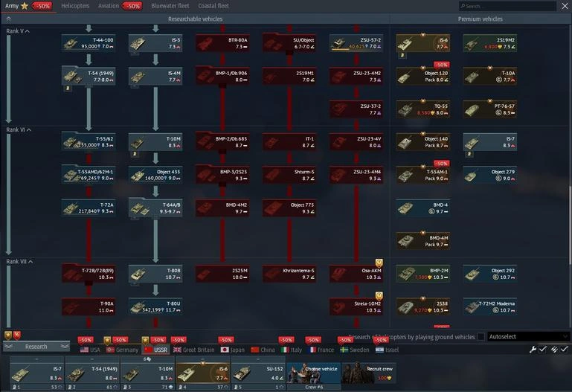
Task: Click the Israel flag icon
Action: tap(379, 350)
